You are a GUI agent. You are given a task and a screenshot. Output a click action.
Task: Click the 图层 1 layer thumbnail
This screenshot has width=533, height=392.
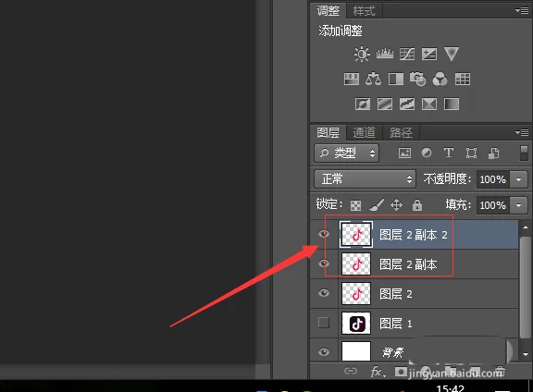[356, 323]
